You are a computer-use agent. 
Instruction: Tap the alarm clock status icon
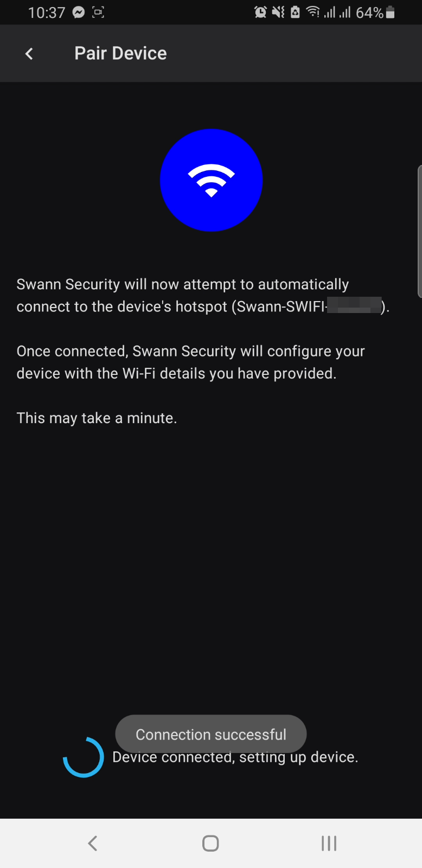[x=260, y=12]
